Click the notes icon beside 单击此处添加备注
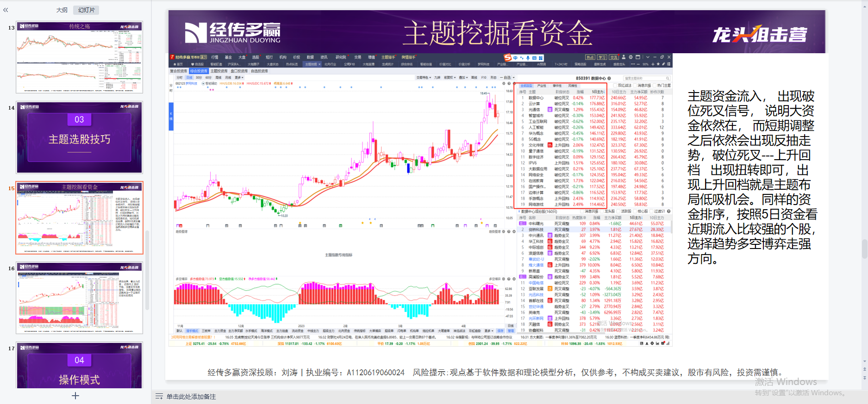868x404 pixels. pyautogui.click(x=159, y=397)
